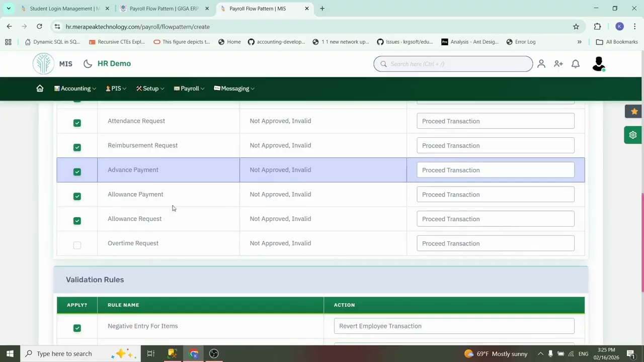This screenshot has width=644, height=362.
Task: Click the Windows search box
Action: 80,353
